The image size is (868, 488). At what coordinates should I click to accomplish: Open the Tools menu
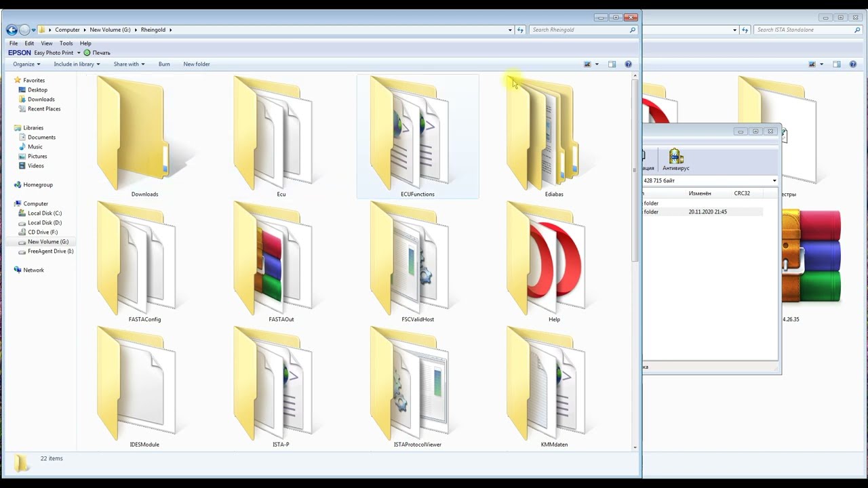(x=66, y=43)
